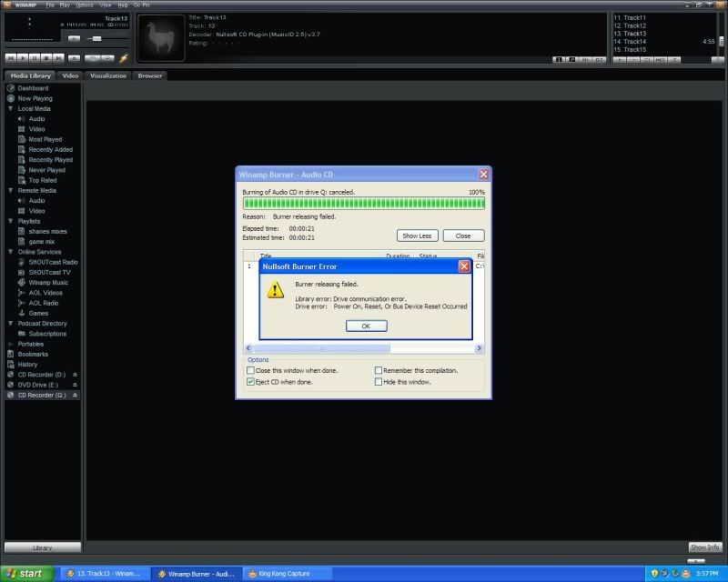Eject the DVD Drive (E:) disc

coord(76,385)
